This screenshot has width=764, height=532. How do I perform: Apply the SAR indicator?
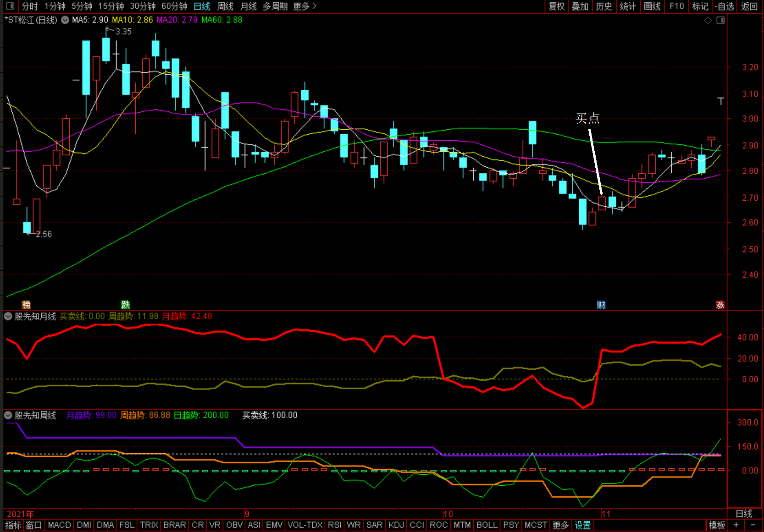375,525
